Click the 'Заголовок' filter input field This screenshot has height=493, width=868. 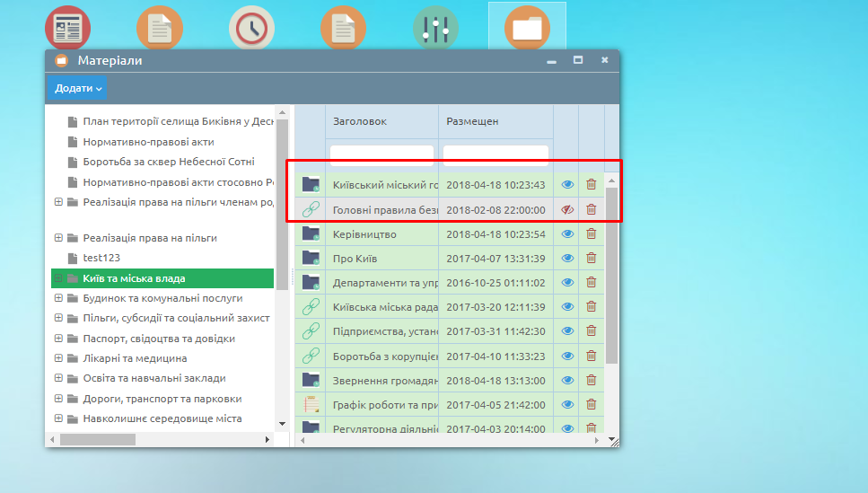pos(381,155)
